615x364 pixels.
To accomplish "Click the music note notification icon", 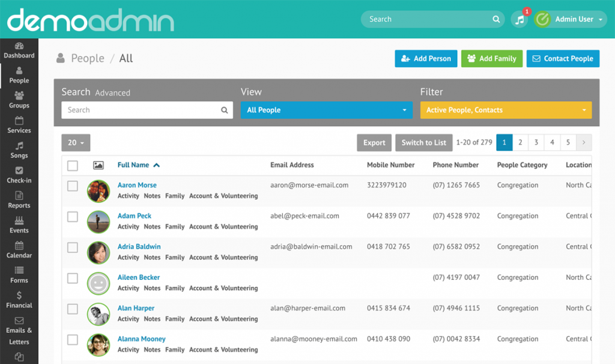I will click(520, 19).
